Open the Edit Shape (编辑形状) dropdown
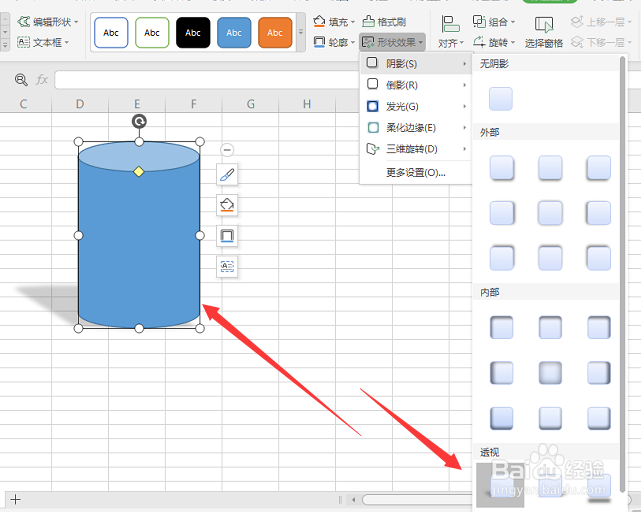Image resolution: width=641 pixels, height=512 pixels. (x=48, y=21)
